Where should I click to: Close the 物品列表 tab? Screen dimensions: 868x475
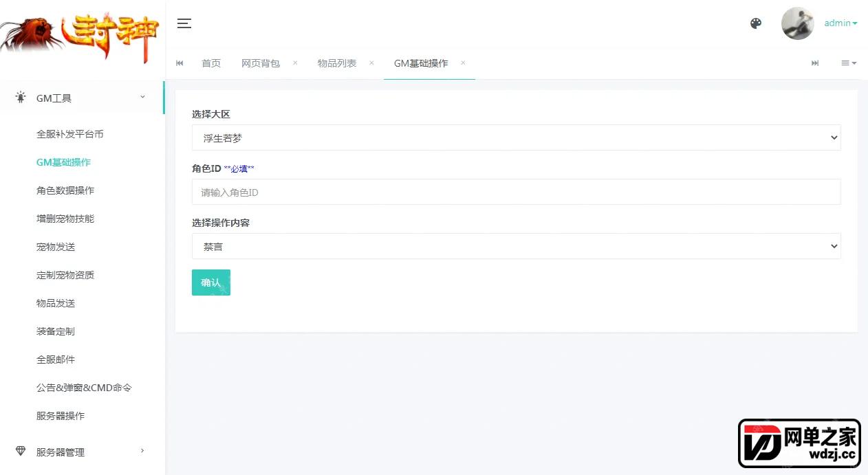coord(371,63)
